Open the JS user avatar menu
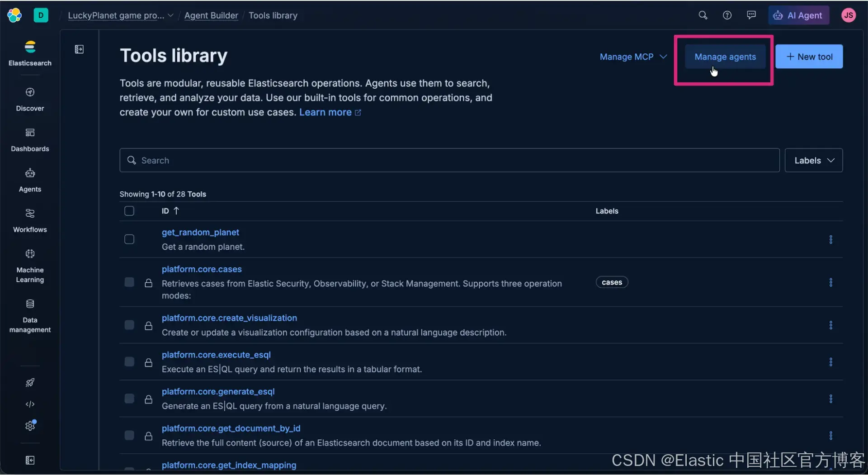868x475 pixels. tap(849, 15)
